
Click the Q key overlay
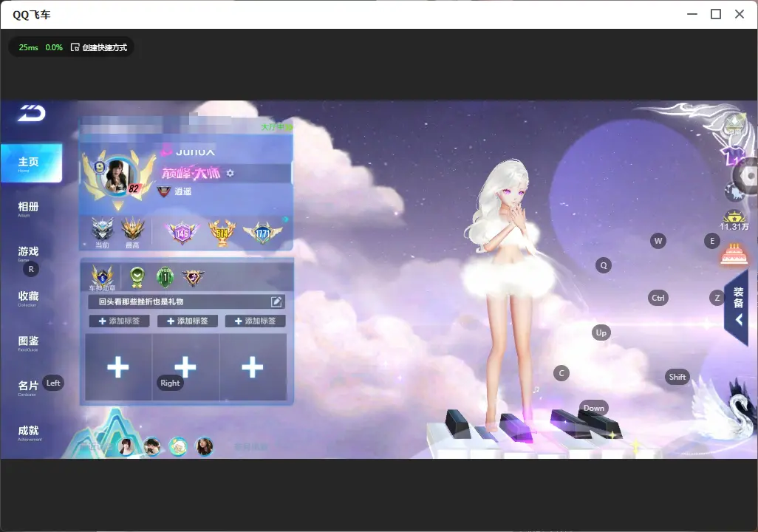(x=604, y=265)
